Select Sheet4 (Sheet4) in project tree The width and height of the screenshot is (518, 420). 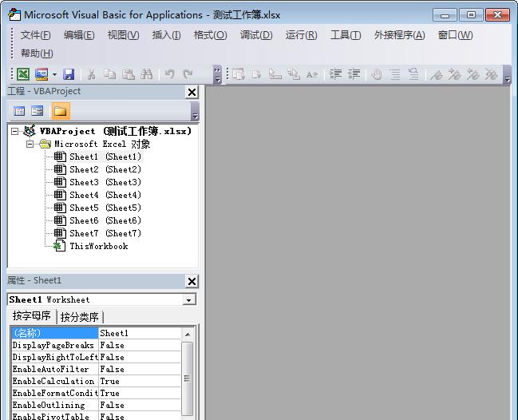[x=105, y=195]
